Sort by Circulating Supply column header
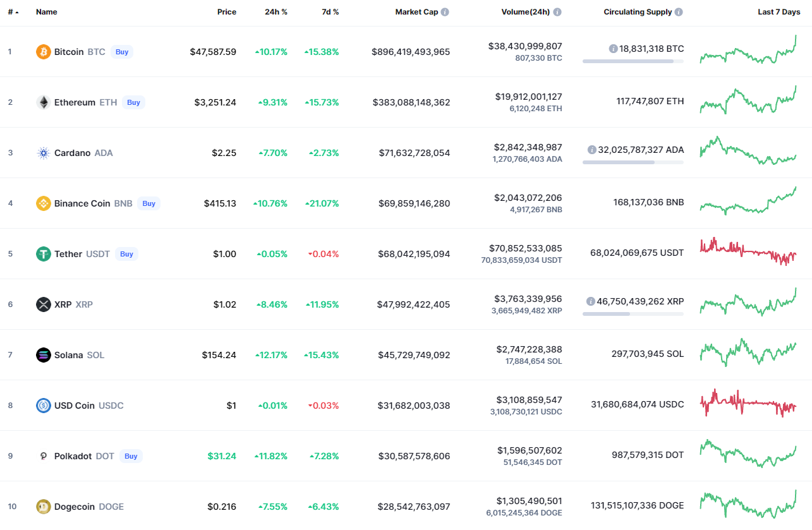The image size is (812, 530). [638, 12]
